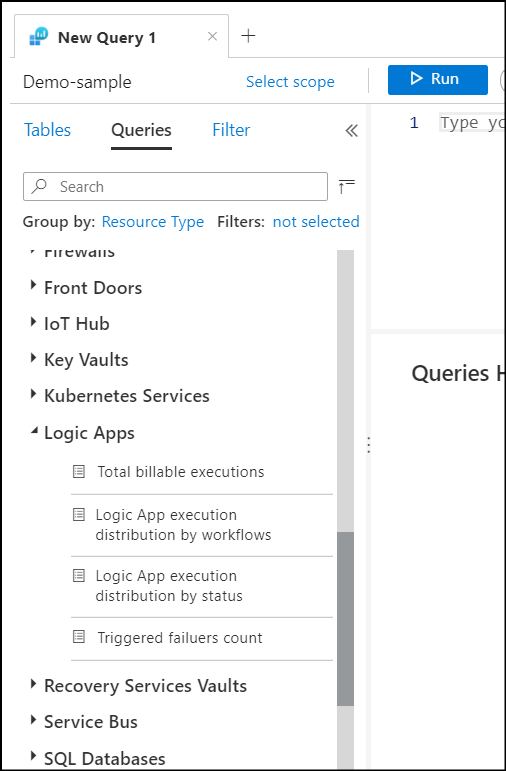Viewport: 506px width, 771px height.
Task: Run the query with Run button
Action: 438,80
